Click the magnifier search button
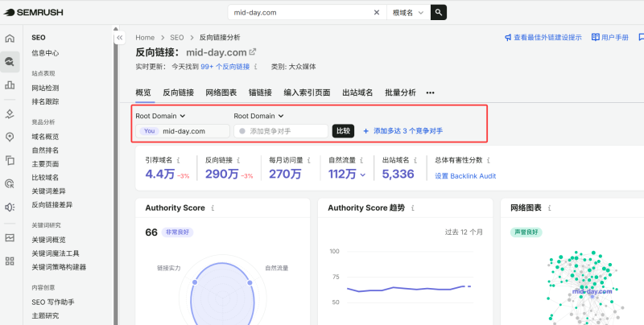 438,12
